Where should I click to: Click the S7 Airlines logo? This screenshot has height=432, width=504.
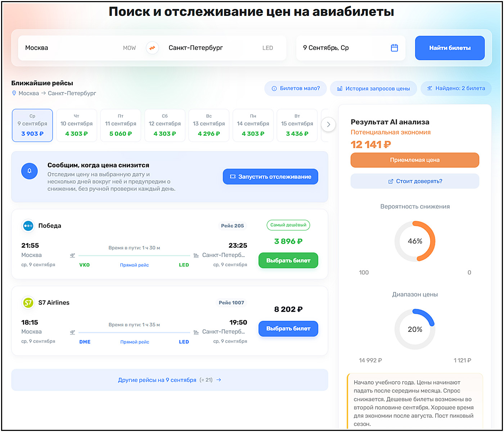tap(28, 303)
